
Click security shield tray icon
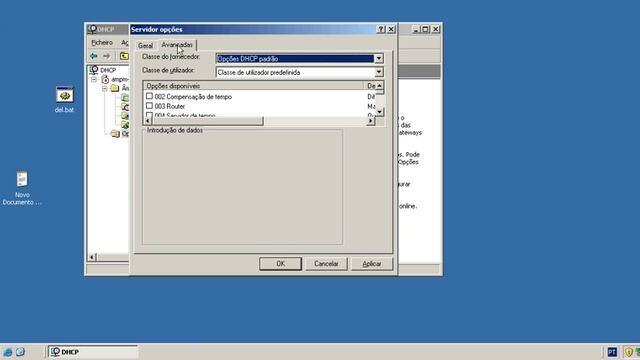(x=629, y=352)
